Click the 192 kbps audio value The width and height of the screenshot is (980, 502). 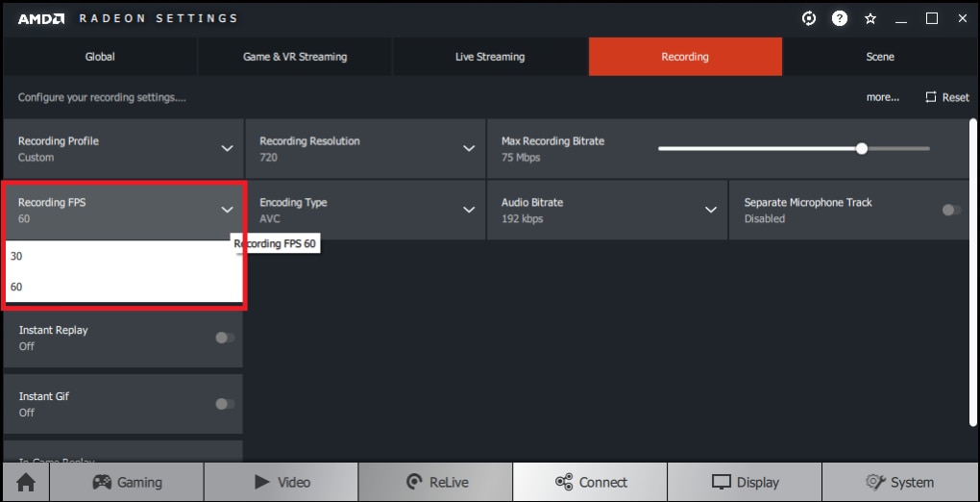522,219
